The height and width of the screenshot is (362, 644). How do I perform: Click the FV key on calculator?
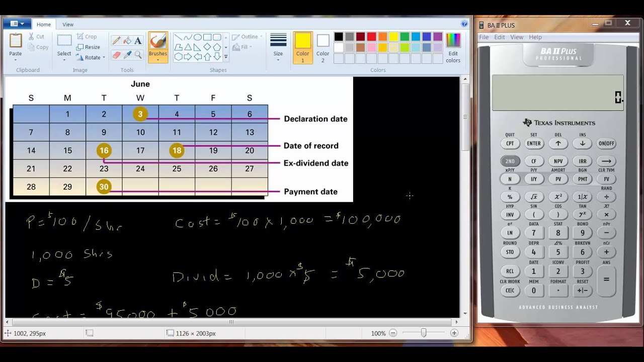[x=606, y=179]
